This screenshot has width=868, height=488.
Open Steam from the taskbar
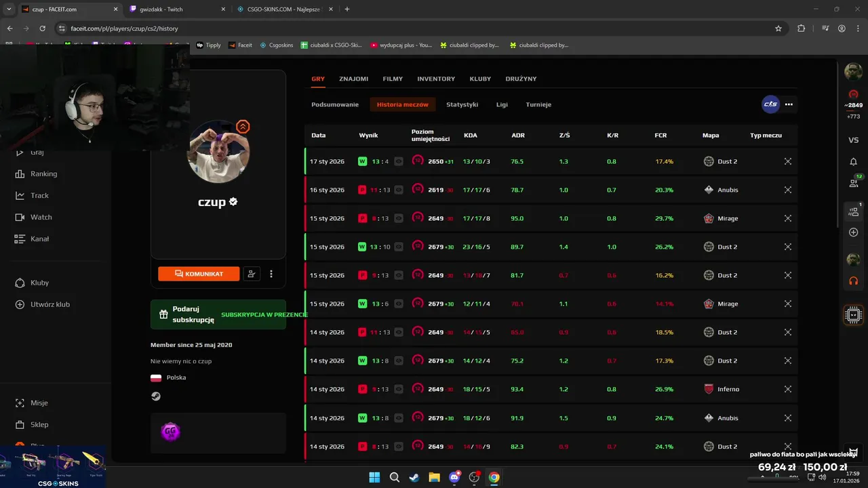click(414, 477)
